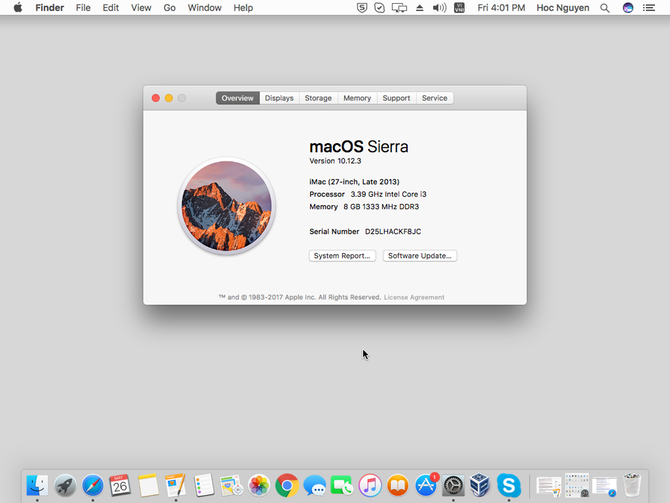Click the Version 10.12.3 text
The width and height of the screenshot is (670, 503).
point(335,161)
